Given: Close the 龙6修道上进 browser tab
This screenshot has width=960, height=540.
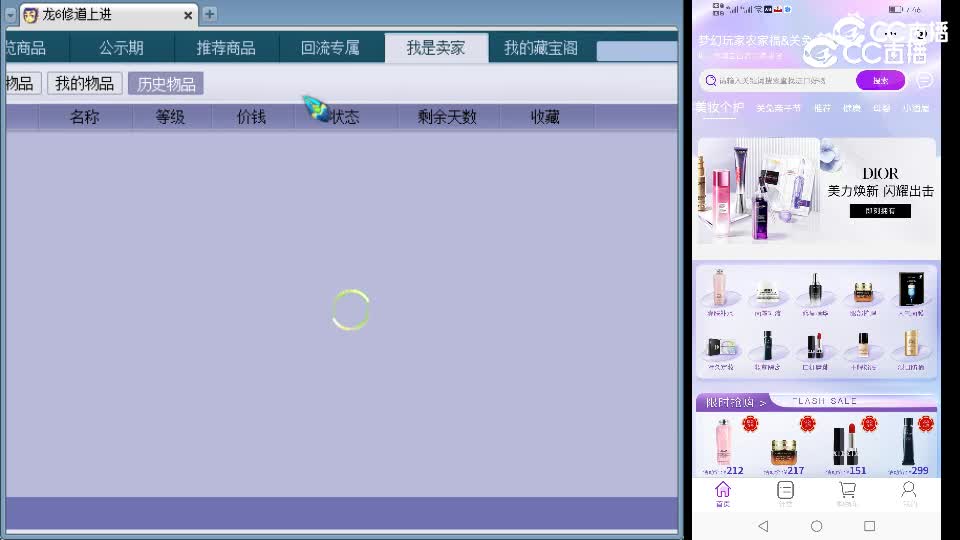Looking at the screenshot, I should (x=188, y=15).
